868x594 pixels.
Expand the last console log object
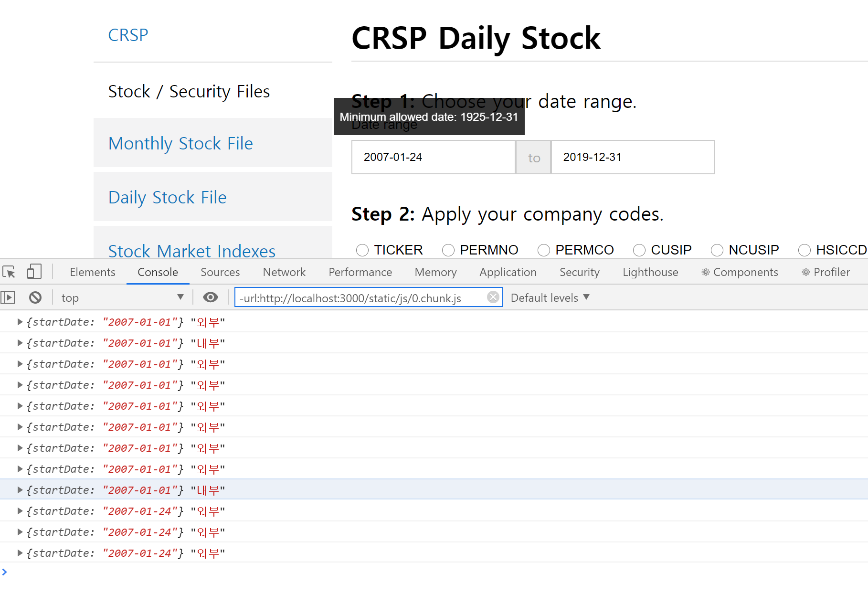click(20, 553)
